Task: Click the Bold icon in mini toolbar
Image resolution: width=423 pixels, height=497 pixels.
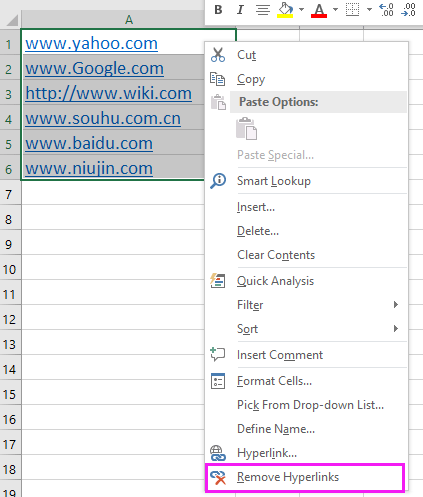Action: [x=218, y=10]
